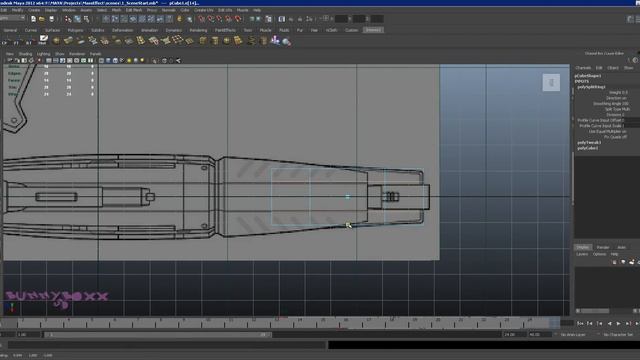The width and height of the screenshot is (640, 360).
Task: Toggle snap to points magnet
Action: pos(220,19)
